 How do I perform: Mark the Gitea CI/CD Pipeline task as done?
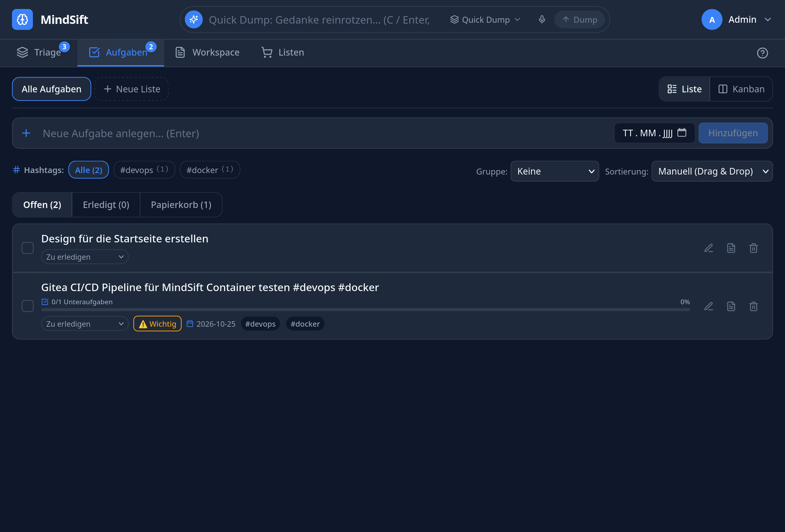coord(28,306)
